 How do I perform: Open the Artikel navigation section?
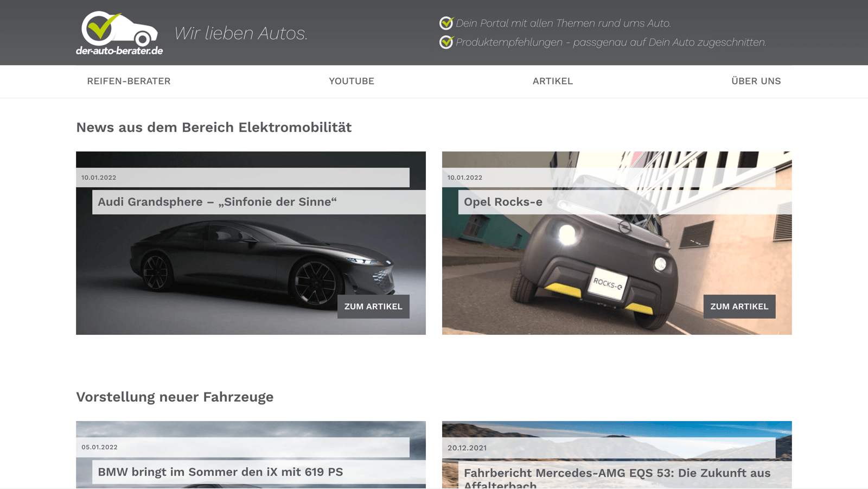pyautogui.click(x=552, y=81)
